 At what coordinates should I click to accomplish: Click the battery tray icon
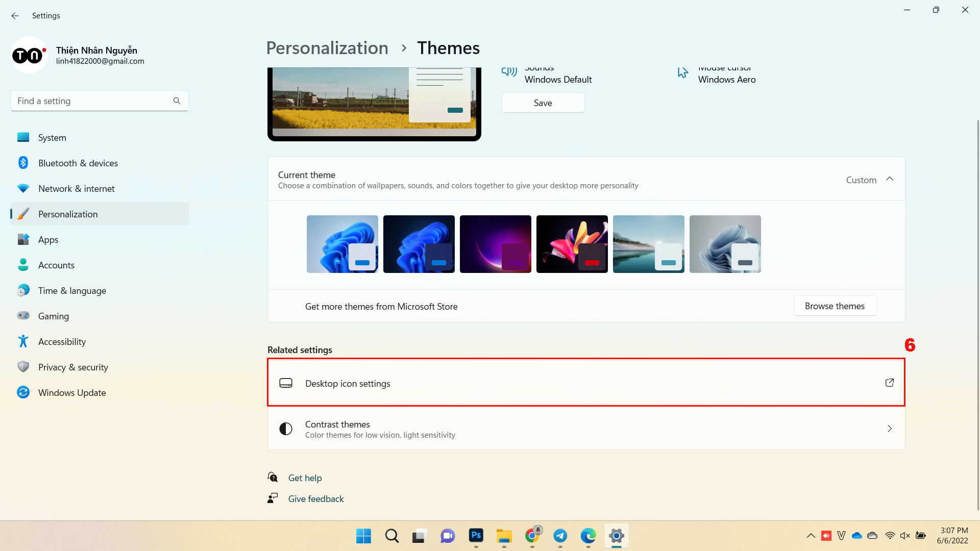point(921,536)
